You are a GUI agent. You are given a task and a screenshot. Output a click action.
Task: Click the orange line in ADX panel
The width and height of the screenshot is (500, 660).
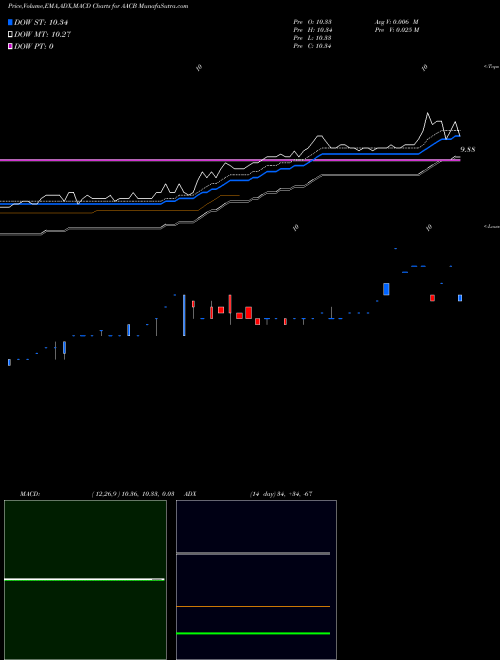253,607
